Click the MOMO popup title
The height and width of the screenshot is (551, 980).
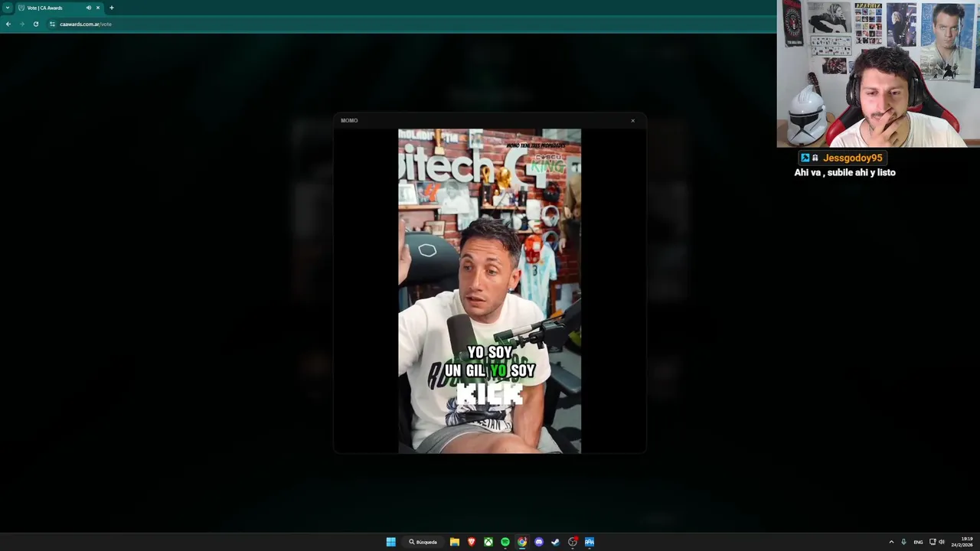[349, 121]
